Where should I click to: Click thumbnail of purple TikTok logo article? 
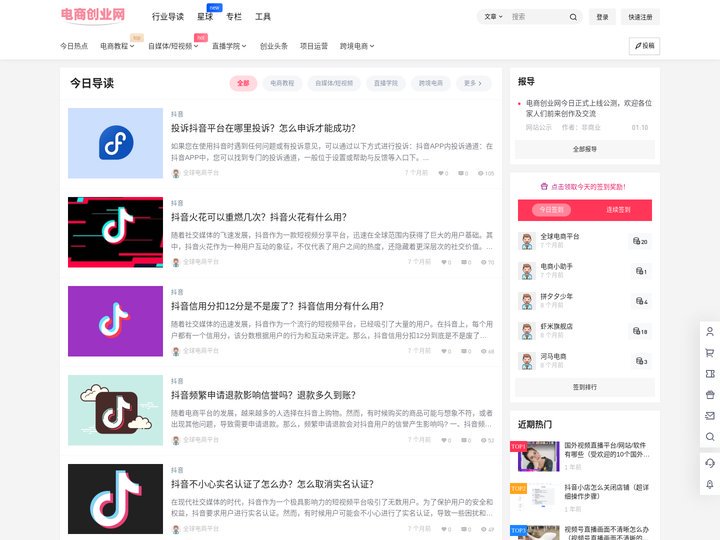point(115,321)
